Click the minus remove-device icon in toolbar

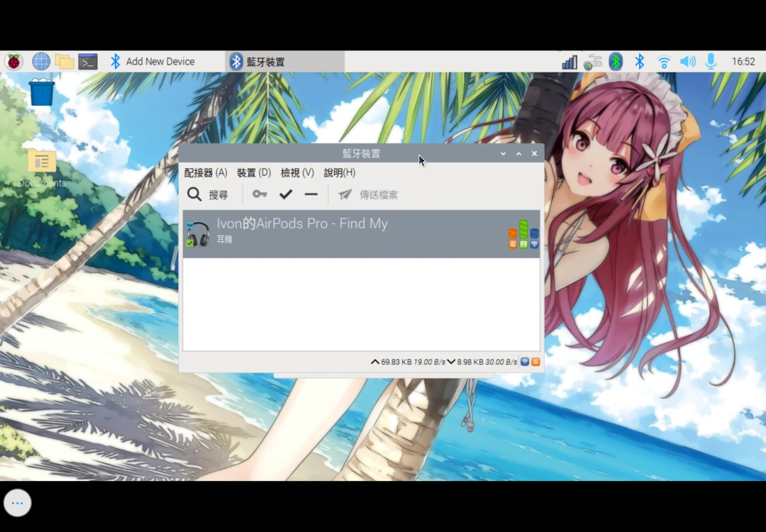(311, 194)
